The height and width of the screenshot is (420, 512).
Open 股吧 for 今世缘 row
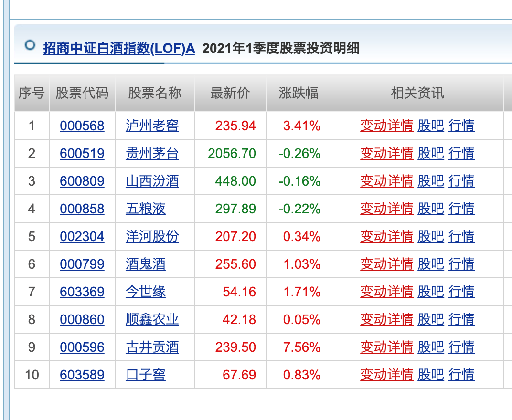pyautogui.click(x=431, y=292)
